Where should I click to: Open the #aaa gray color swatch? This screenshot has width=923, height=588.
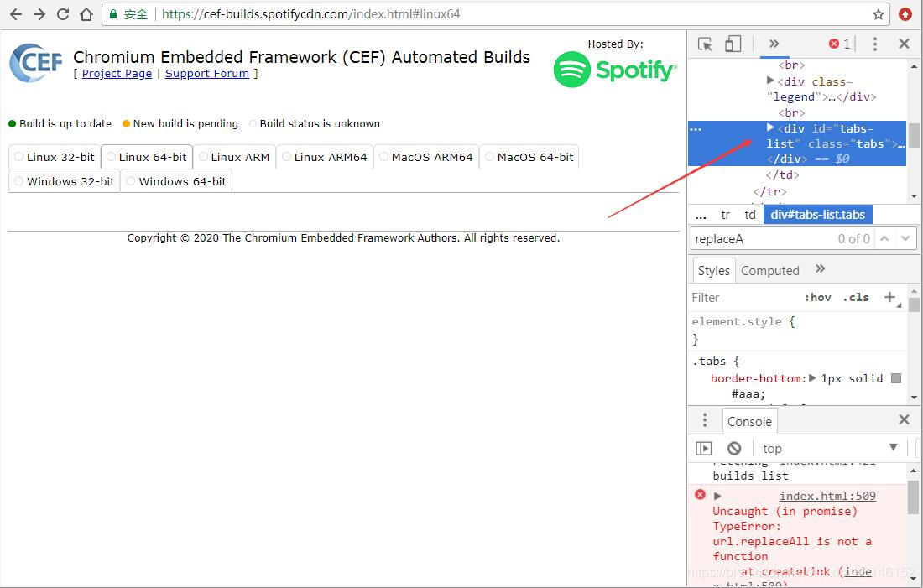896,378
